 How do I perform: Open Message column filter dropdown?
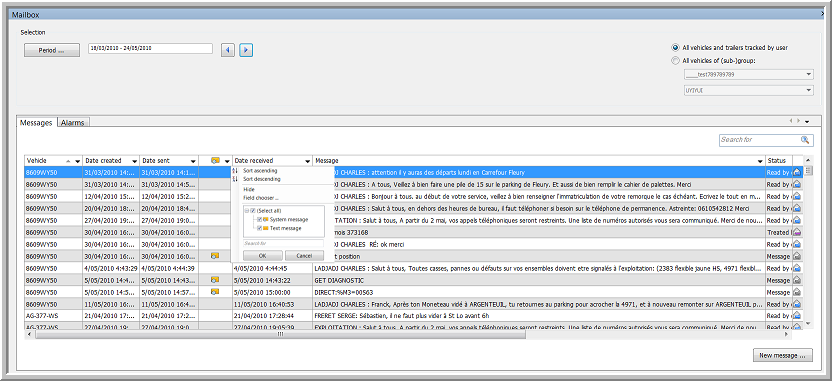coord(760,161)
